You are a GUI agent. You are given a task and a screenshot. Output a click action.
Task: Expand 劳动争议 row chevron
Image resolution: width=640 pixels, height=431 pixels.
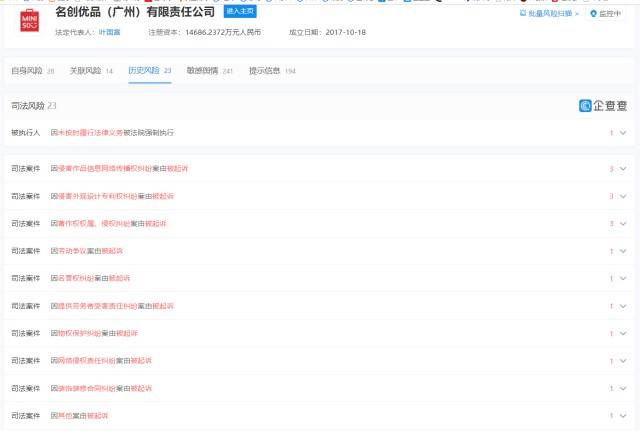[x=623, y=251]
